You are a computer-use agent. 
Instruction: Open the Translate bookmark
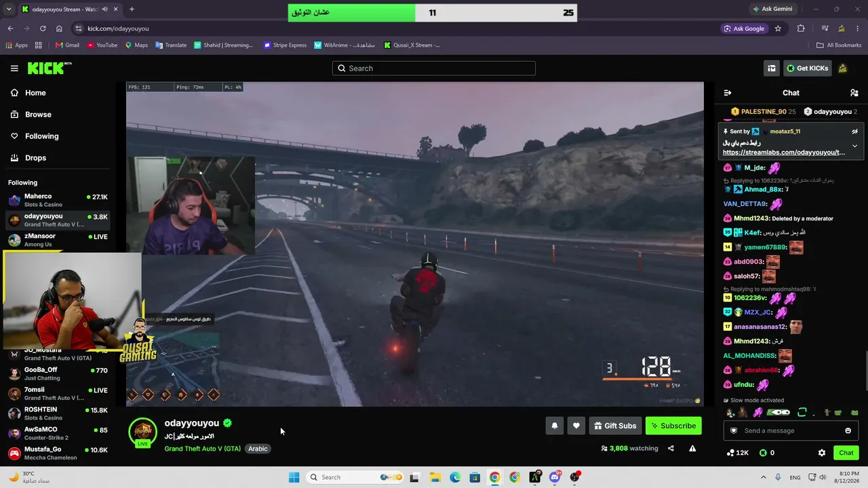tap(171, 45)
